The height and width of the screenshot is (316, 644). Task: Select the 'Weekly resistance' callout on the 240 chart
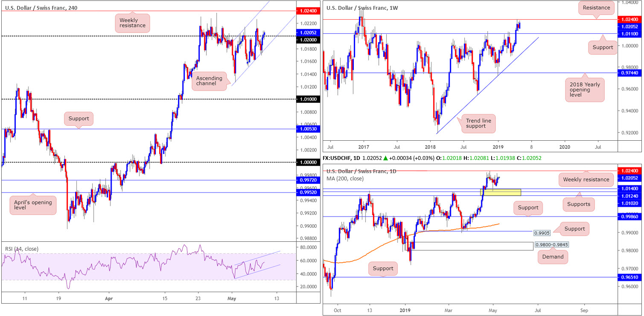coord(132,23)
